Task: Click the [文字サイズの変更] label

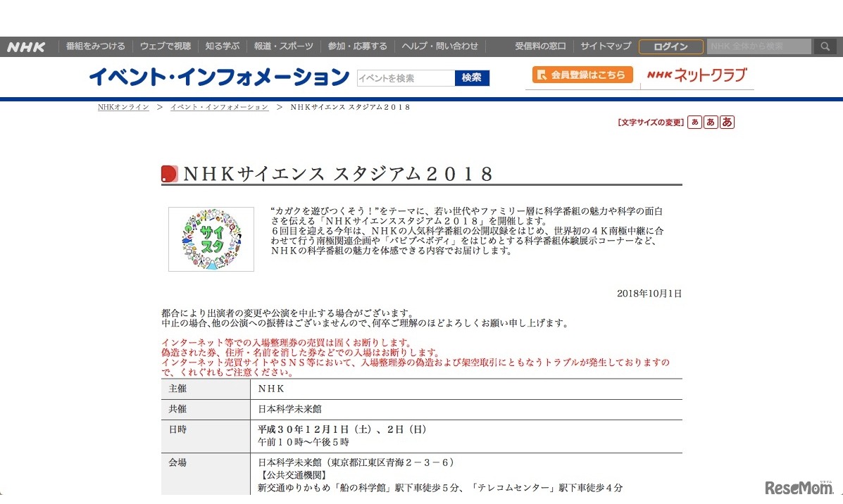Action: coord(651,122)
